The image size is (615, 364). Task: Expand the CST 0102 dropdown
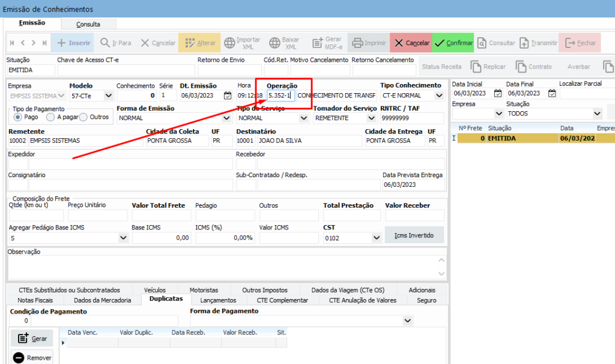click(x=377, y=238)
